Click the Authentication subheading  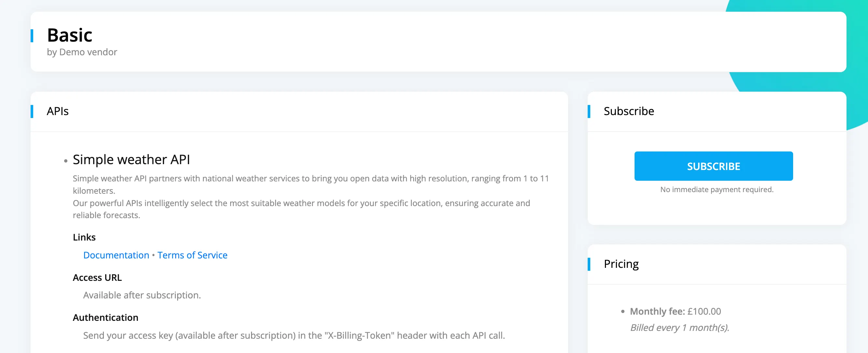tap(105, 317)
